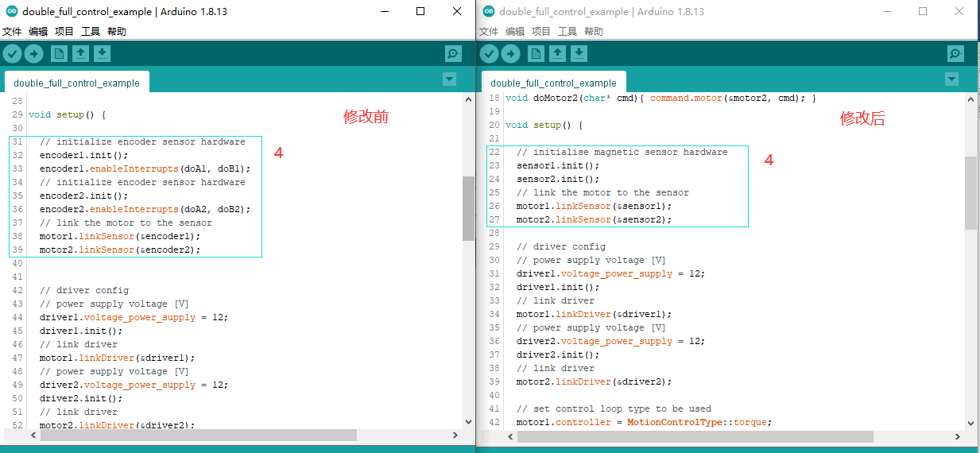Click line "motor1.controller = MotionControlType::torque;" in right editor

click(644, 422)
